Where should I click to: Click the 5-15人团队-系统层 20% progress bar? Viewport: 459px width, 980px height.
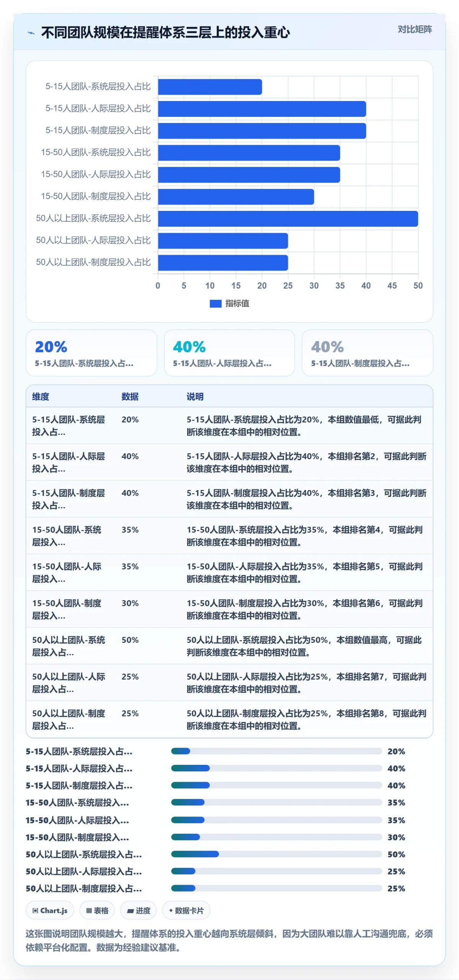276,751
